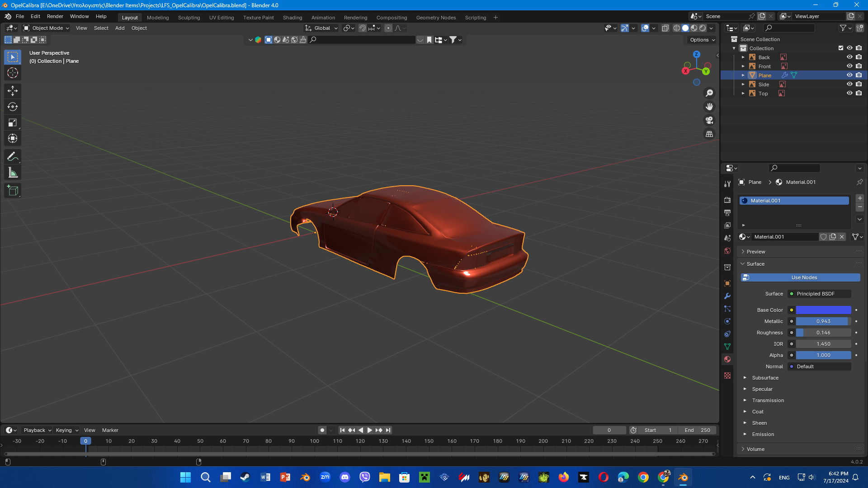
Task: Open the Object Mode dropdown
Action: (x=47, y=28)
